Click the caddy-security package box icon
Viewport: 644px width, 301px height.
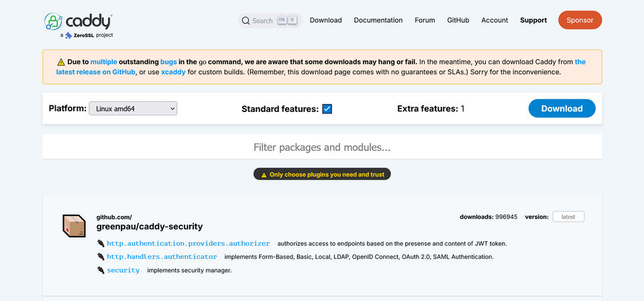tap(74, 226)
